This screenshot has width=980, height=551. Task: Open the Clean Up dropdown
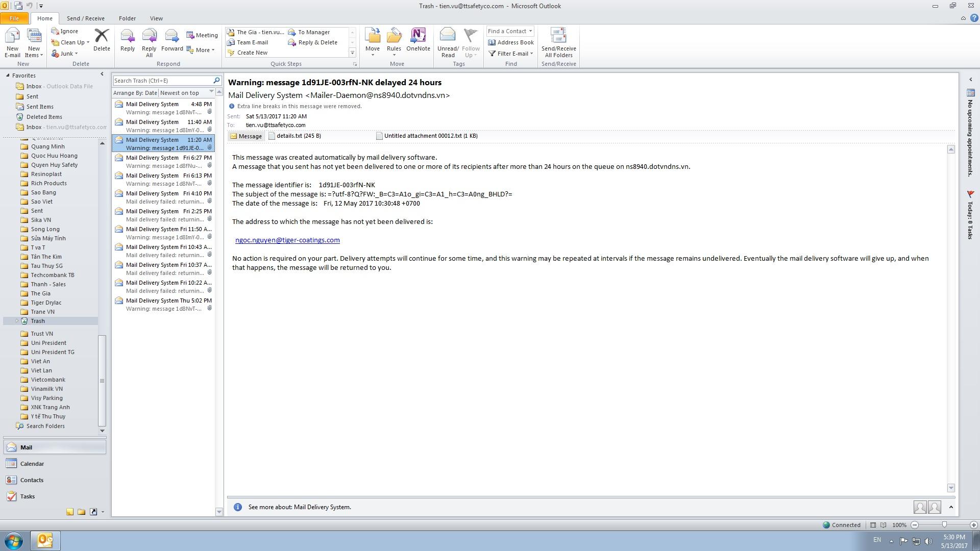[70, 42]
